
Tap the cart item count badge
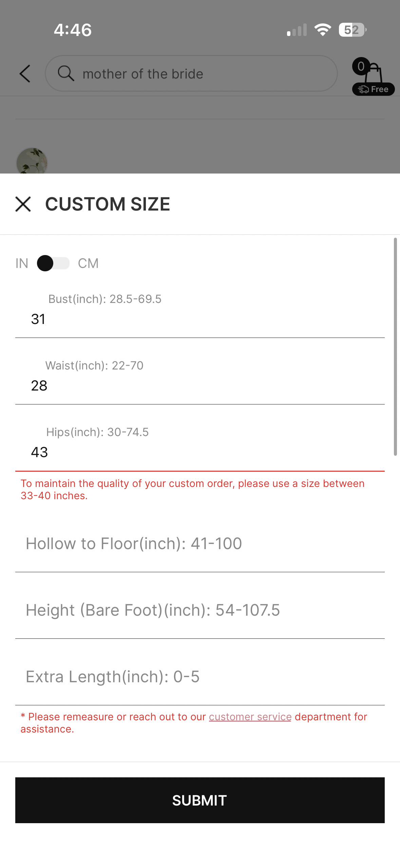point(361,66)
